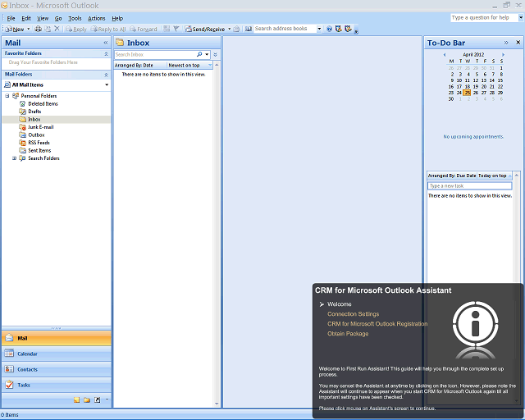Open the Actions menu
Image resolution: width=525 pixels, height=420 pixels.
pyautogui.click(x=97, y=18)
